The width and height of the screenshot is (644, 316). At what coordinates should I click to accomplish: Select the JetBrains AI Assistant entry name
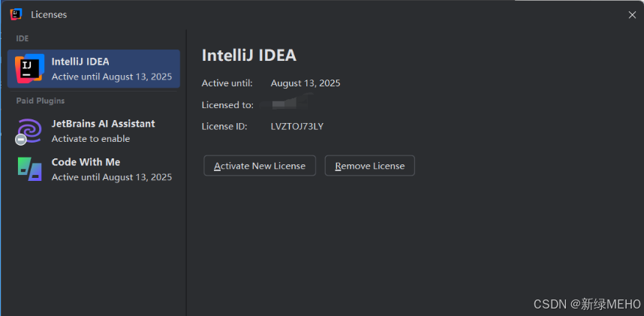click(x=103, y=124)
